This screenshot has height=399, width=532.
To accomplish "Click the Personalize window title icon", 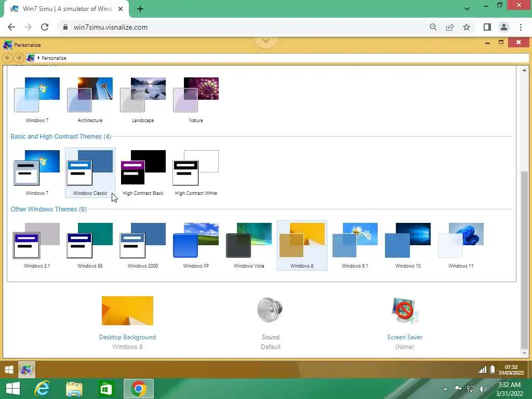I will (7, 45).
